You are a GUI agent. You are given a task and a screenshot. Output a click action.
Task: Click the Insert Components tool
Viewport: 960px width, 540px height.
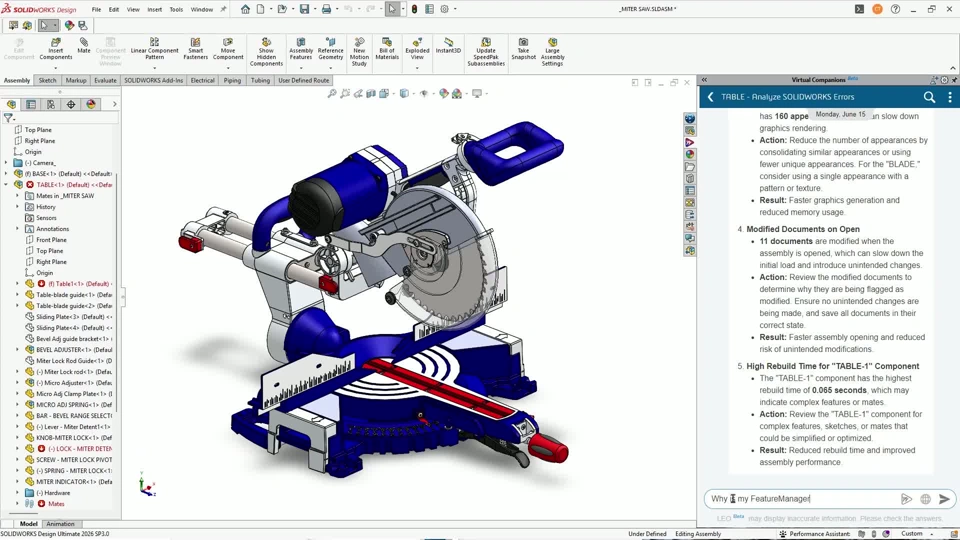coord(56,48)
